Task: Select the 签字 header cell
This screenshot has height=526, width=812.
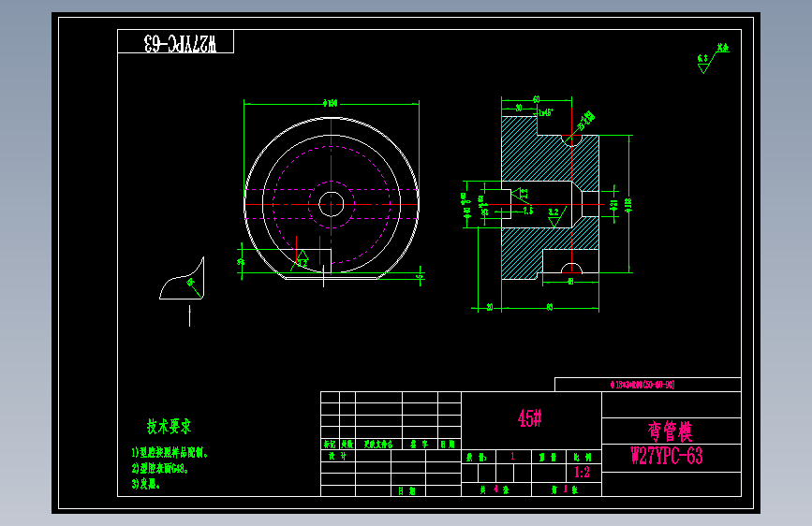Action: 420,445
